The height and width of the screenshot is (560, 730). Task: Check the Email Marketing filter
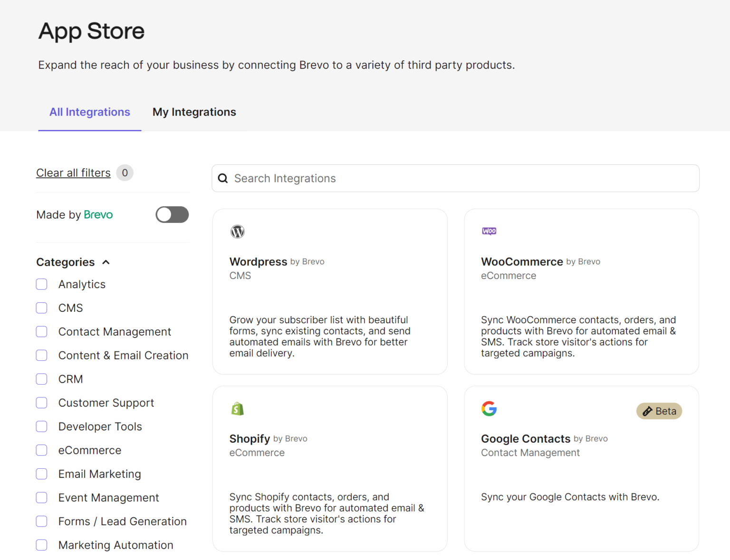pyautogui.click(x=41, y=474)
